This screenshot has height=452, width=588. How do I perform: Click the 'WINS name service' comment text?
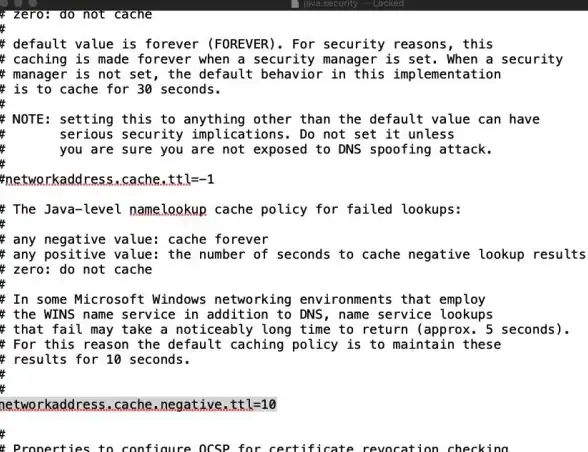tap(110, 314)
